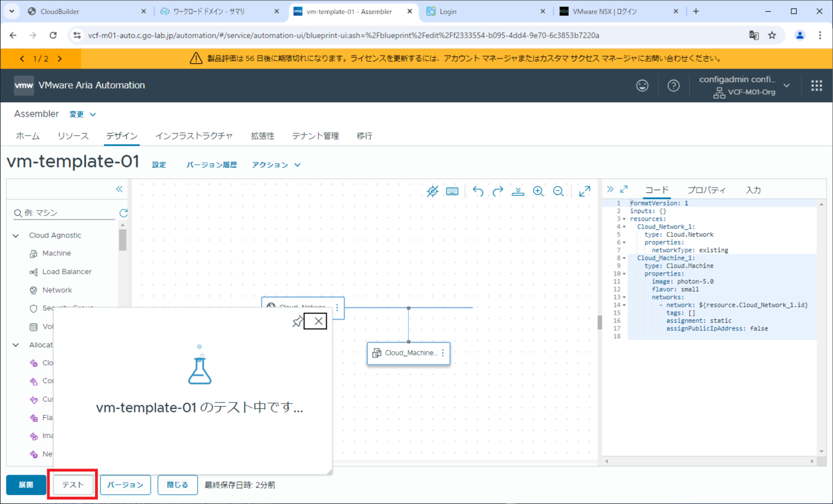Fold the networks block at line 13

coord(624,297)
